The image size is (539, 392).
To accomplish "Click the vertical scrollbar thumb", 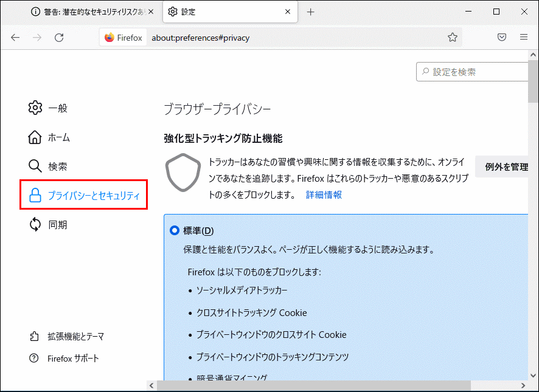I will 533,81.
